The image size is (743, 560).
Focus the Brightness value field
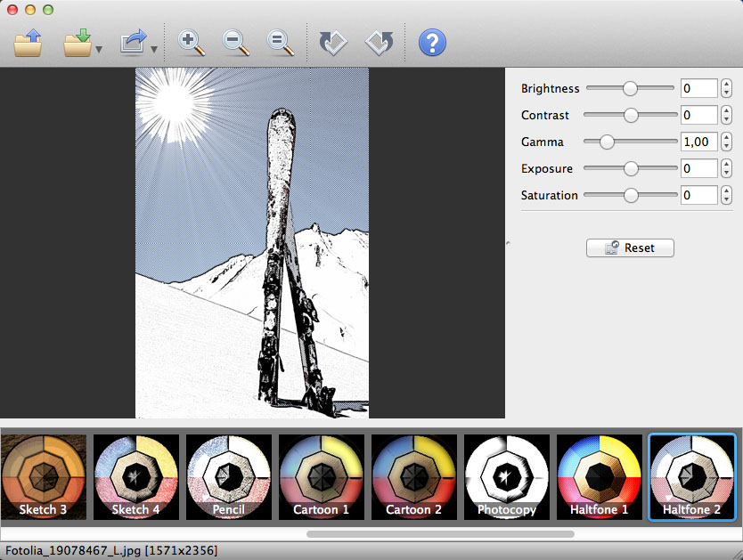click(699, 88)
